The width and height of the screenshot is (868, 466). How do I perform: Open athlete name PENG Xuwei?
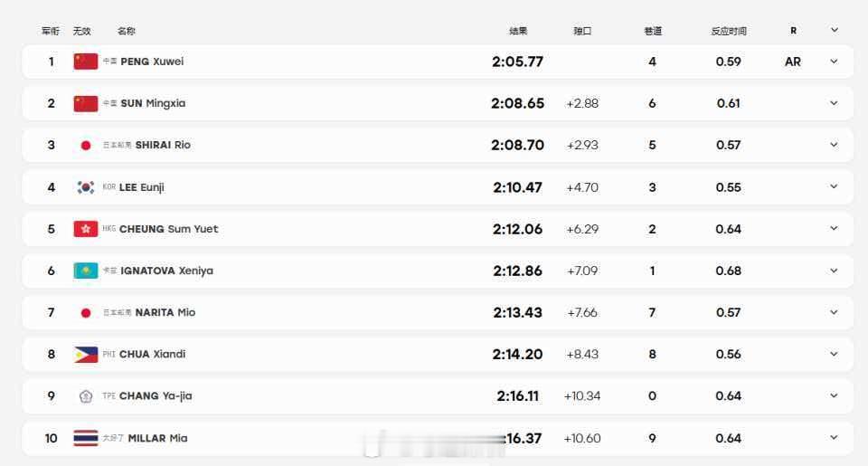coord(152,62)
